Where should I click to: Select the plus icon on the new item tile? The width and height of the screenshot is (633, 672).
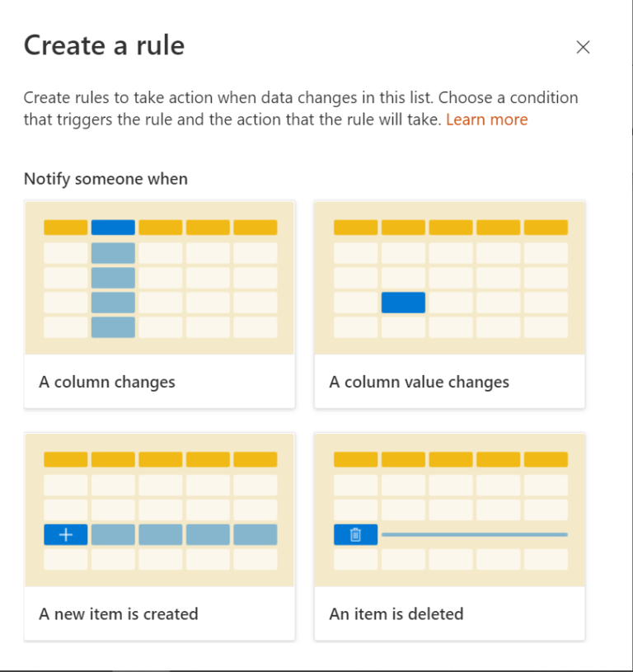(x=65, y=534)
